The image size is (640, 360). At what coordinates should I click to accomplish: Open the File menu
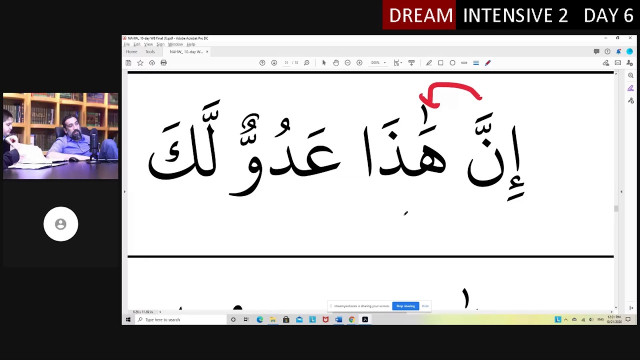(x=127, y=44)
